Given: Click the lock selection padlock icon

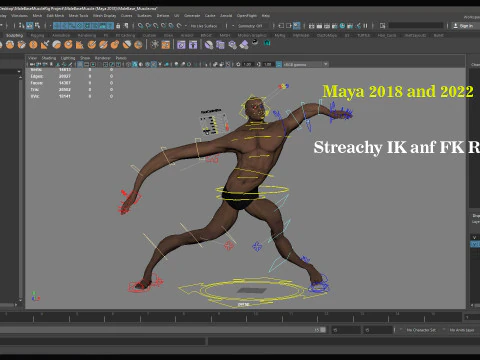Looking at the screenshot, I should pos(118,26).
